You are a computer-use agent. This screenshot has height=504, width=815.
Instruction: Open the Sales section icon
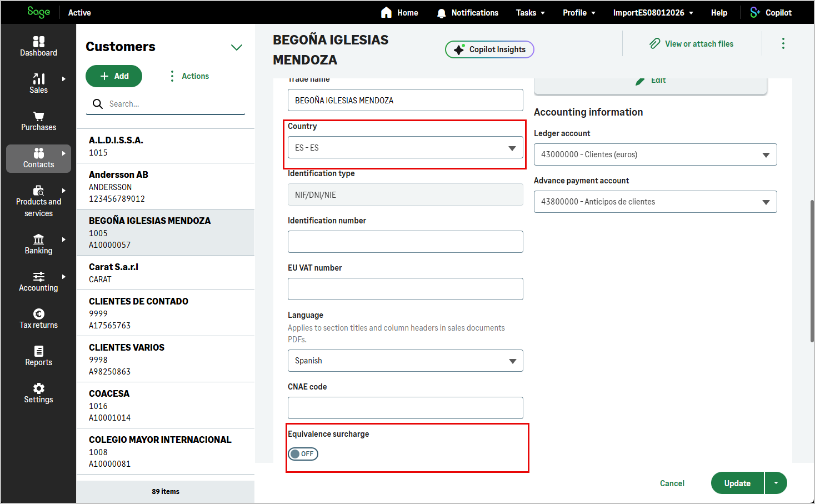[39, 79]
